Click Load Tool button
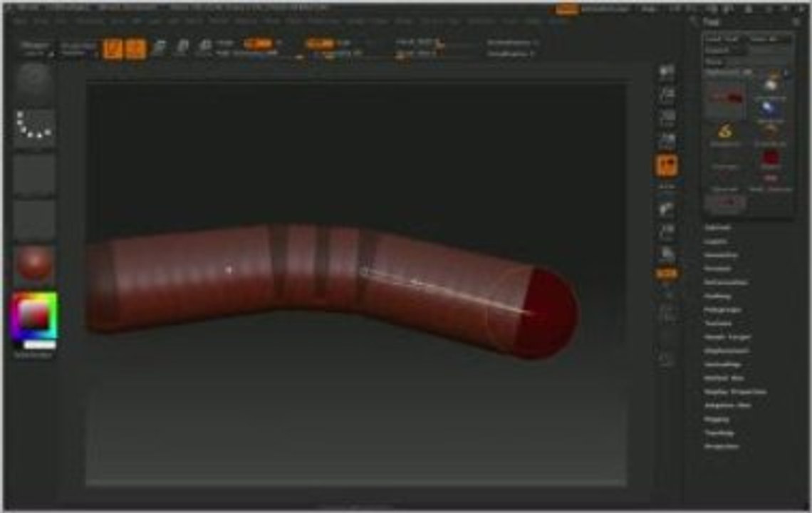The width and height of the screenshot is (812, 513). [x=724, y=39]
